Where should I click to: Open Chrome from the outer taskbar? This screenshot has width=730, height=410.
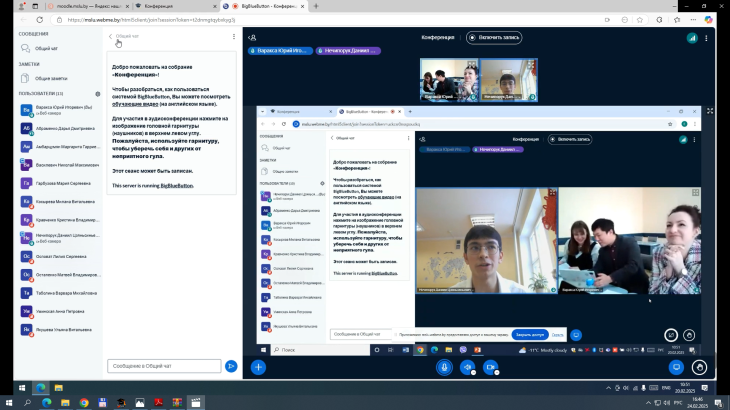pyautogui.click(x=84, y=403)
